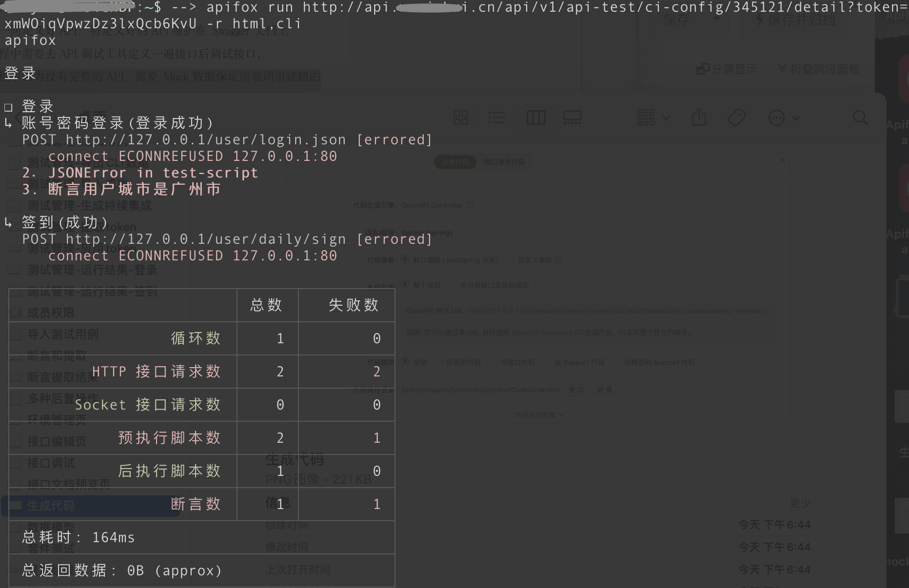Open the OpenAPI format URL link
The height and width of the screenshot is (588, 909).
point(617,311)
